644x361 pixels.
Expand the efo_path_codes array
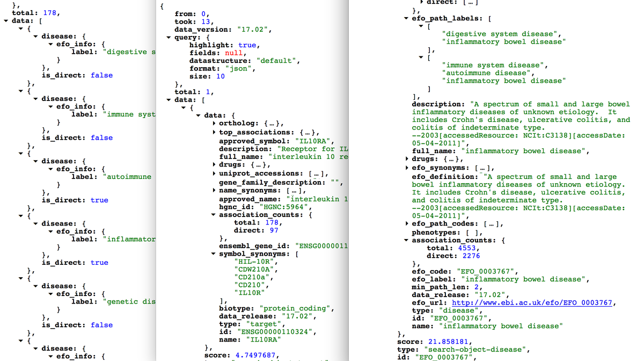[407, 223]
